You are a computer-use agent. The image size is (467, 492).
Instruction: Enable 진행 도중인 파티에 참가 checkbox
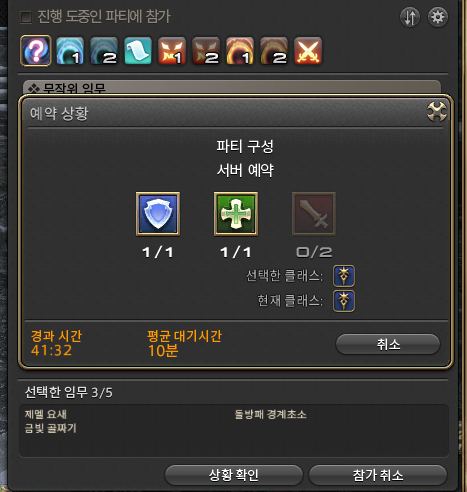click(x=26, y=17)
